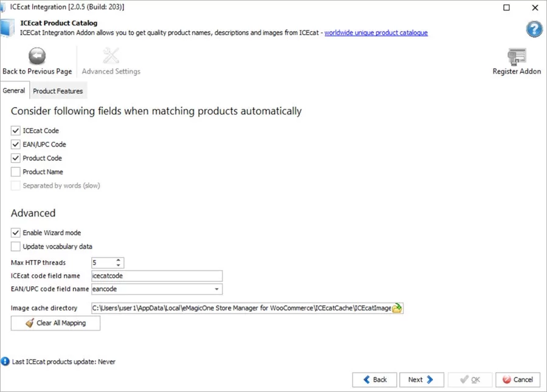
Task: Switch to the Product Features tab
Action: coord(58,90)
